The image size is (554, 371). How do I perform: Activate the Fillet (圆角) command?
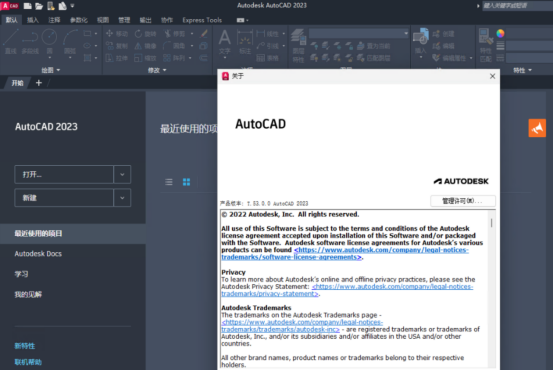[x=175, y=46]
